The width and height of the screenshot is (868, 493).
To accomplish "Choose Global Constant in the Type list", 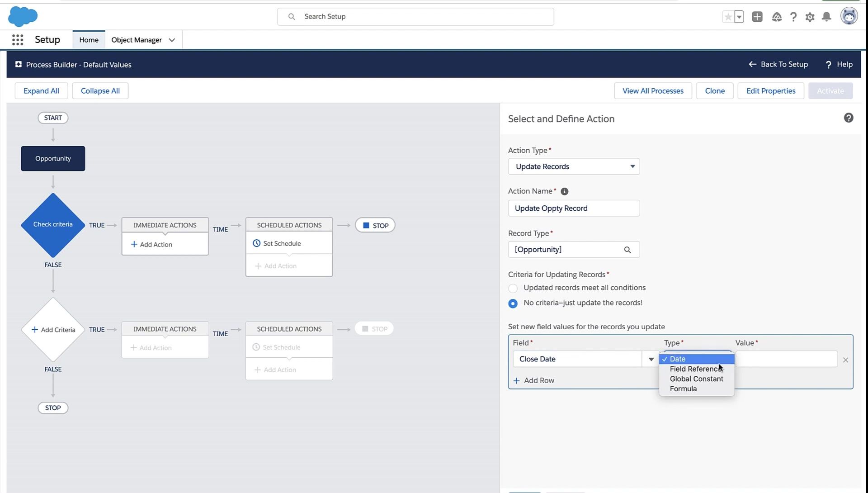I will (697, 379).
